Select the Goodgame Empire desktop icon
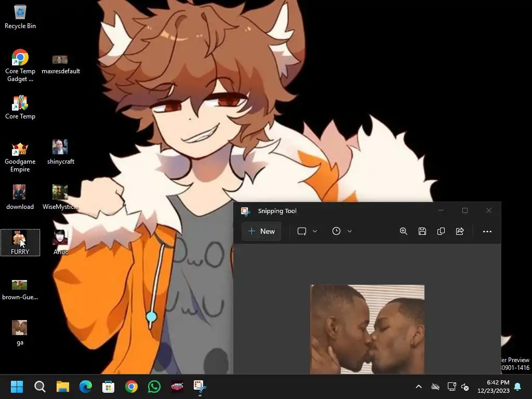This screenshot has height=399, width=532. point(20,157)
